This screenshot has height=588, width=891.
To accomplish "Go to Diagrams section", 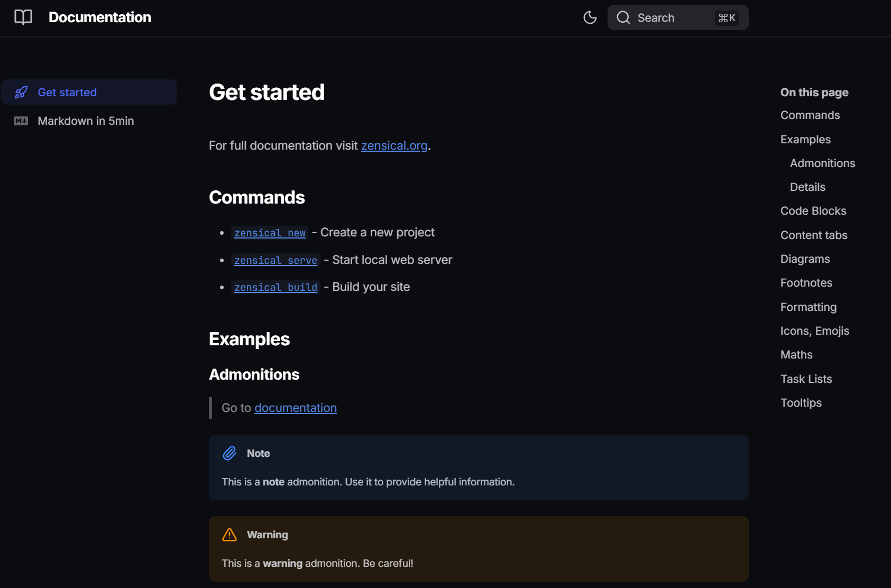I will tap(805, 259).
